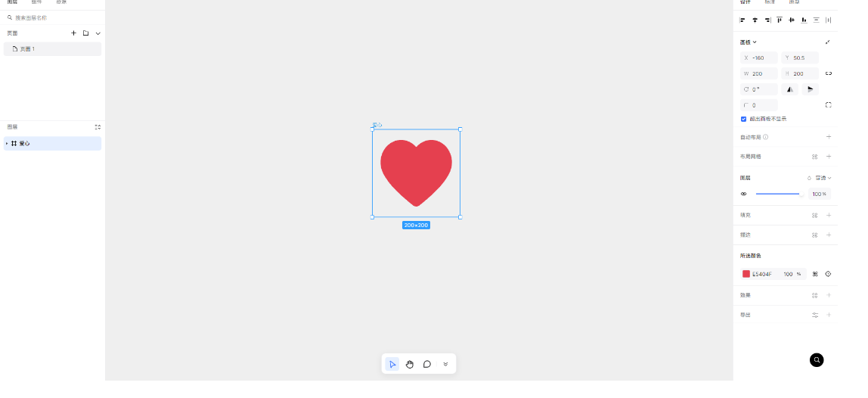
Task: Click the height field H 200
Action: [800, 73]
